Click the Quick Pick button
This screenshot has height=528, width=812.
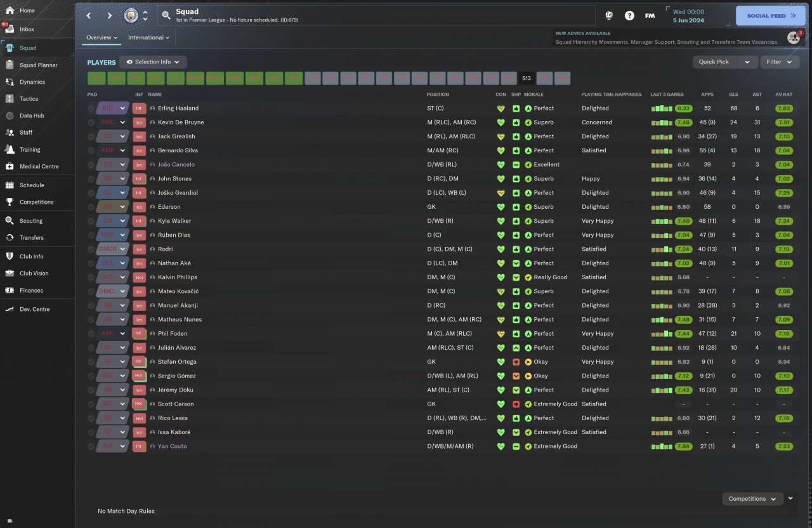[714, 62]
